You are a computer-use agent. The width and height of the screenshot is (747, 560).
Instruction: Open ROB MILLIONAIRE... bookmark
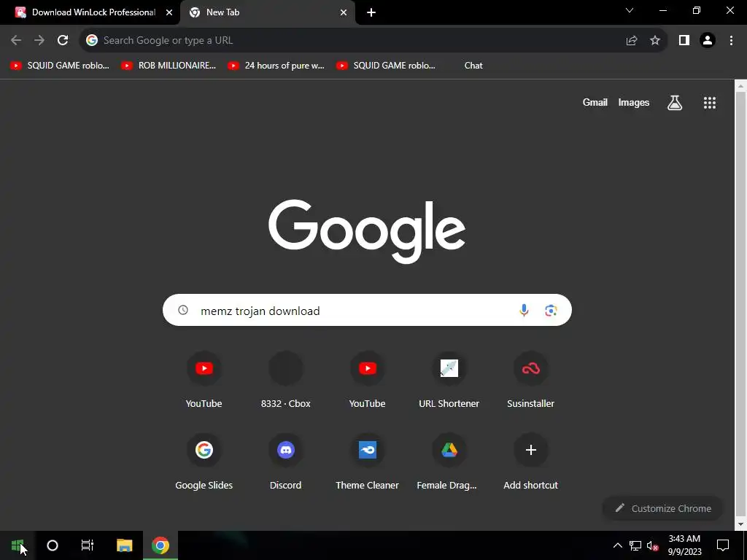click(169, 66)
